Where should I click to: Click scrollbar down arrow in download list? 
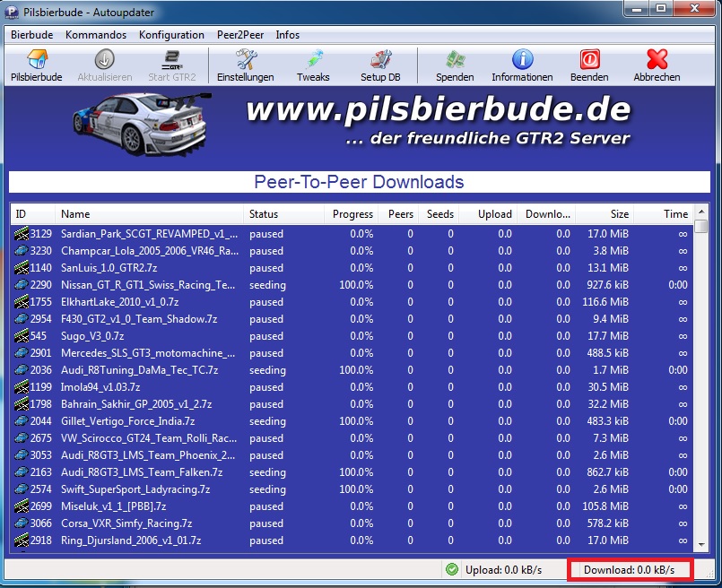tap(700, 543)
